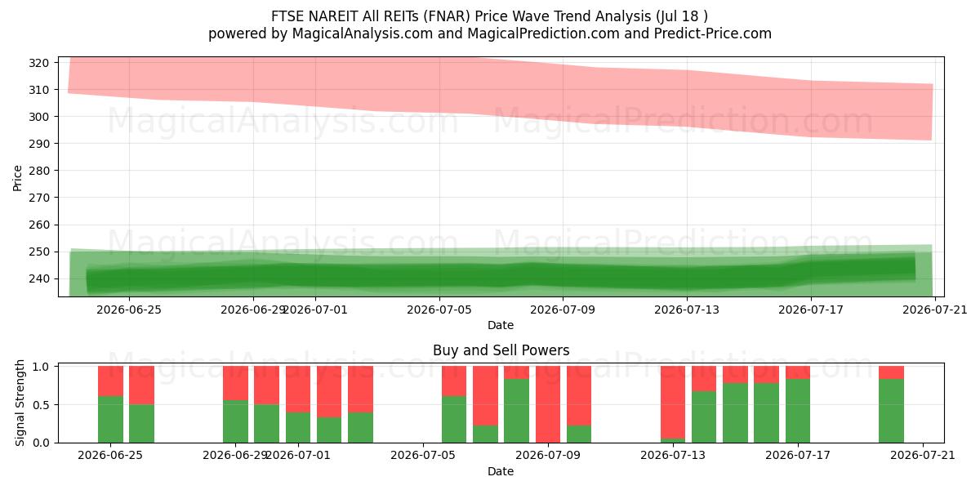The image size is (980, 490).
Task: Click the 'Buy and Sell Powers' chart title
Action: [x=501, y=350]
